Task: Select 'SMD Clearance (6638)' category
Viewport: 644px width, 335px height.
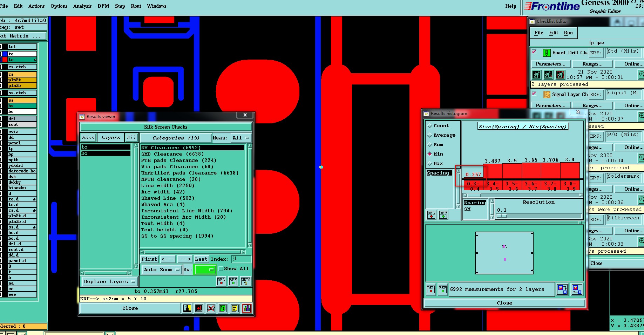Action: pyautogui.click(x=172, y=154)
